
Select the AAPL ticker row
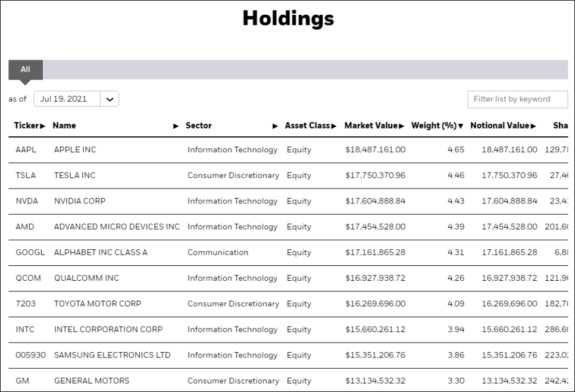26,150
